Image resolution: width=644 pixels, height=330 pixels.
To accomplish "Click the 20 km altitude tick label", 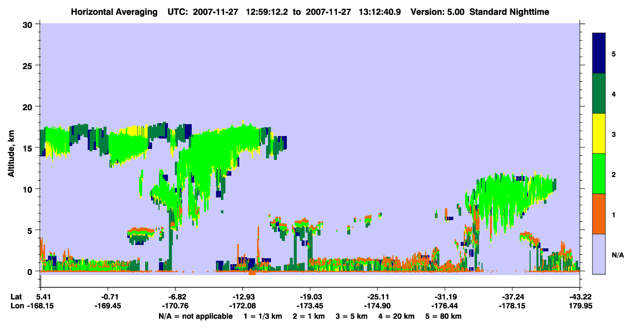I will coord(29,106).
